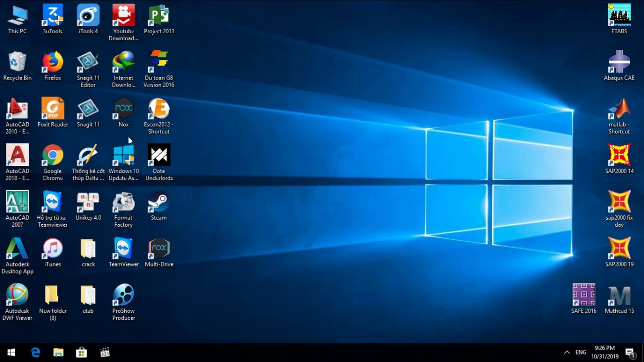Open Autodesk Desktop App icon
The image size is (644, 362).
click(x=17, y=256)
